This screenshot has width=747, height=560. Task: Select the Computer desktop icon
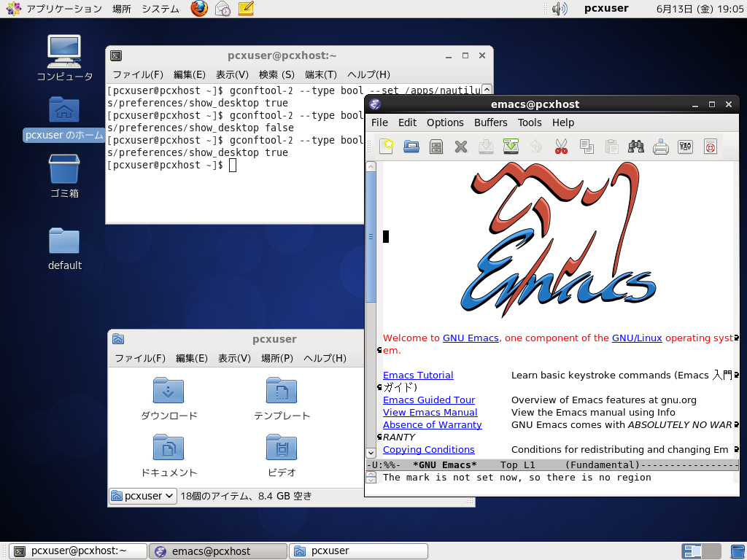tap(64, 58)
